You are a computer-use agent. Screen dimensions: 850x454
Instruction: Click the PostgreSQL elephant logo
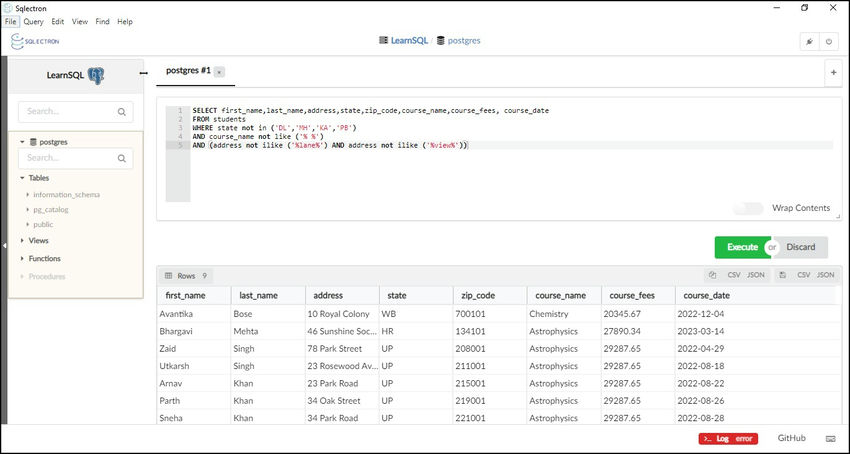[x=96, y=75]
